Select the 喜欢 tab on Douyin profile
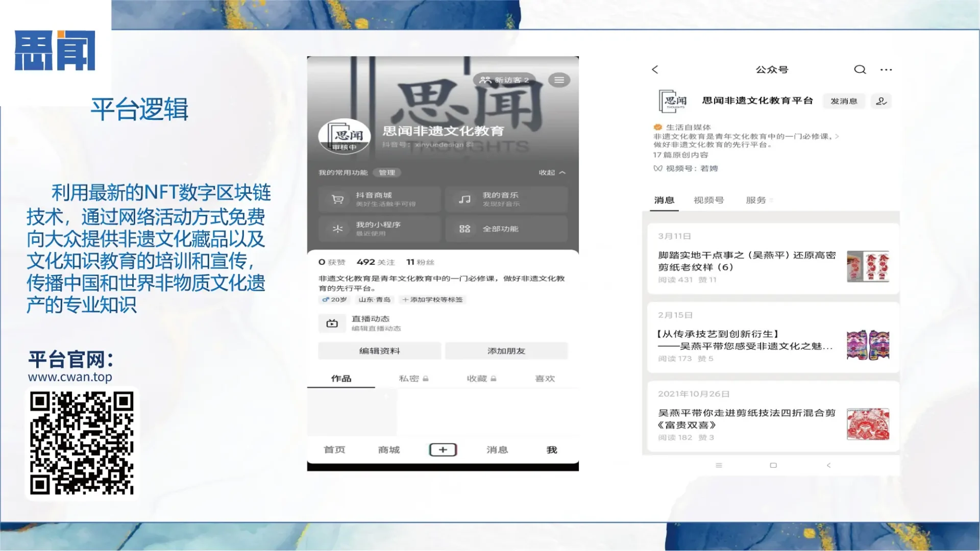 pos(545,379)
